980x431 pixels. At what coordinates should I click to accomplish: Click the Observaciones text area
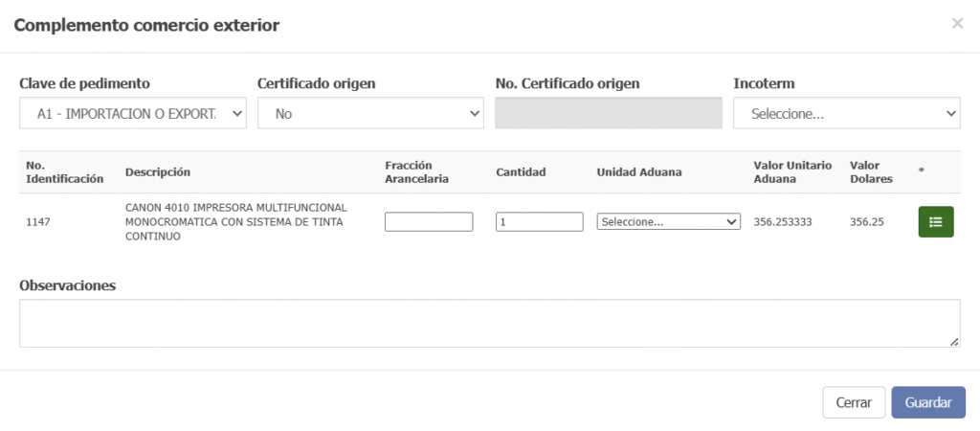pos(489,323)
